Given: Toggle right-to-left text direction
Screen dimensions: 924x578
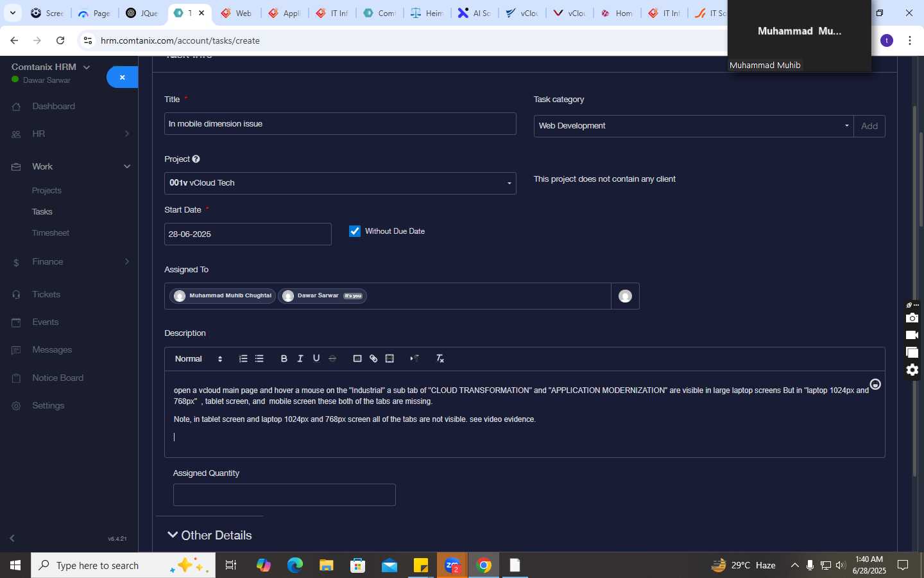Looking at the screenshot, I should click(x=415, y=358).
